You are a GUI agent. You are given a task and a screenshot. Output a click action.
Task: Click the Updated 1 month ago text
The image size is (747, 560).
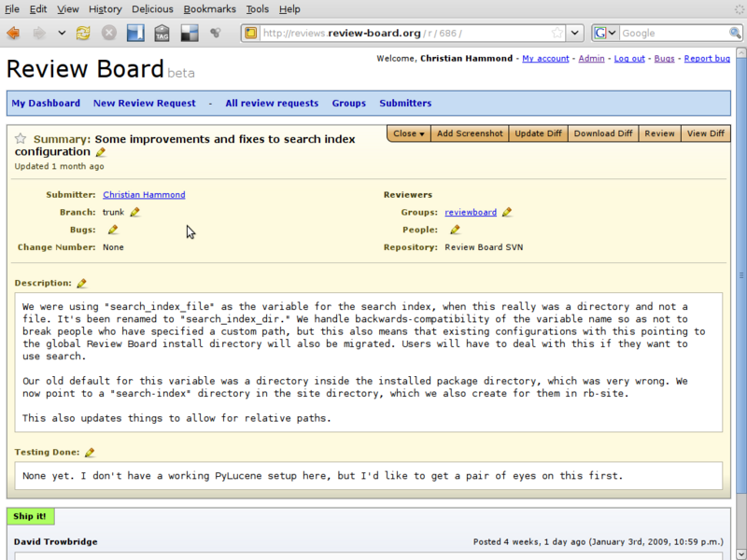pos(59,166)
